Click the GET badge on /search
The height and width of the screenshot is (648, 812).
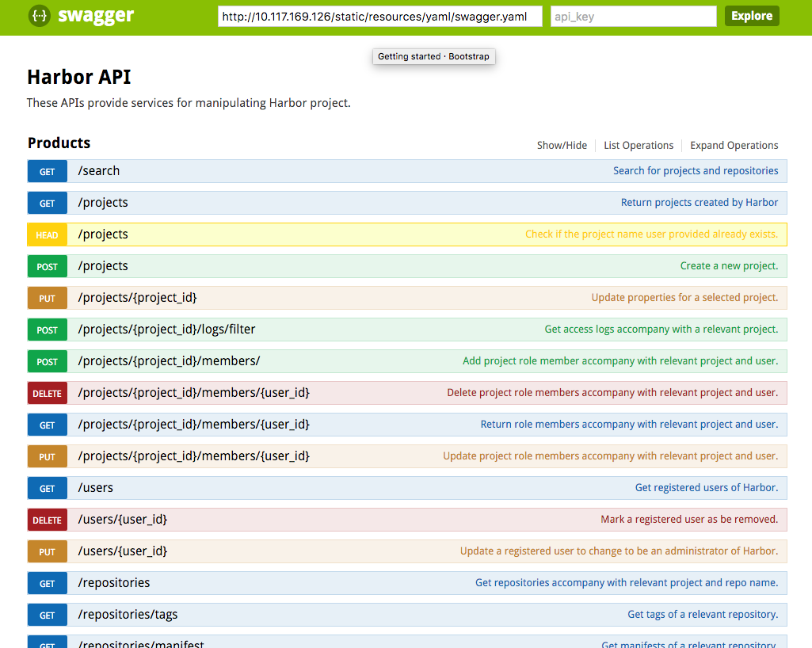47,171
